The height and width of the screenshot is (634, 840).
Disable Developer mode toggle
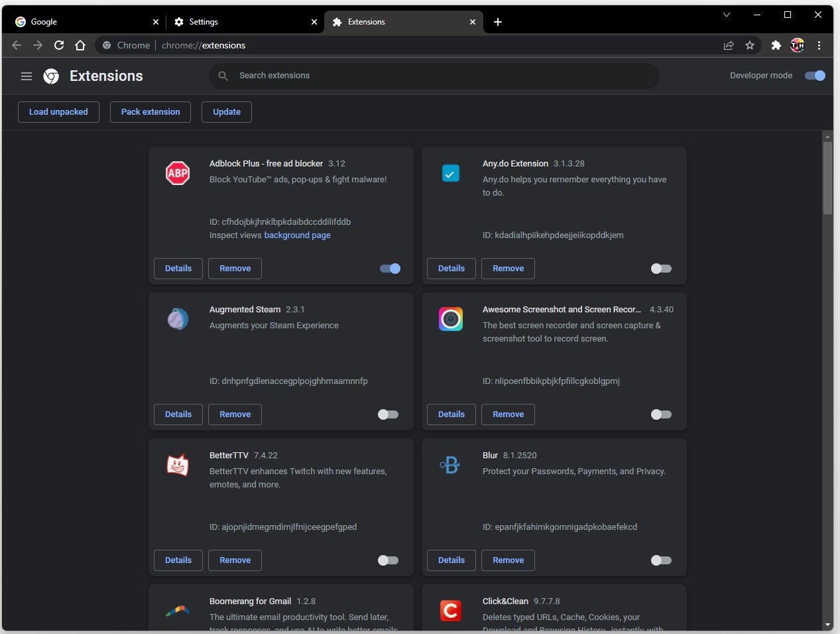pos(815,76)
